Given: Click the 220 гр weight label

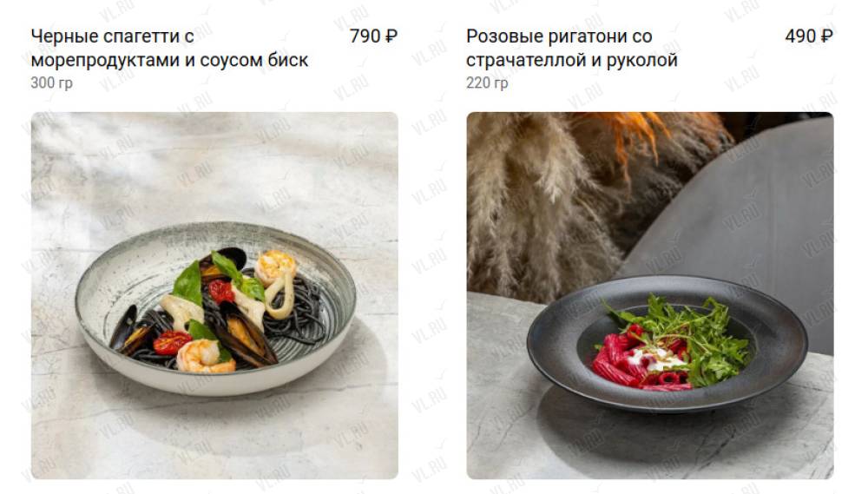Looking at the screenshot, I should (487, 83).
